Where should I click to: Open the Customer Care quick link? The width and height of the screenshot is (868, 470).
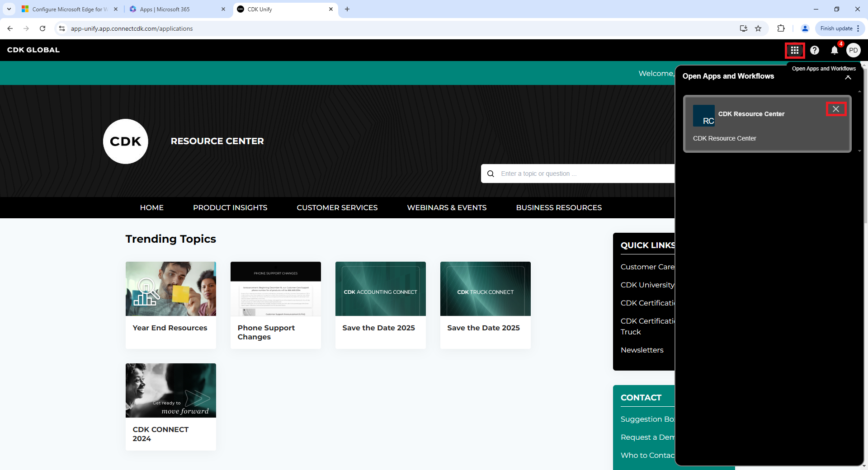pos(647,267)
